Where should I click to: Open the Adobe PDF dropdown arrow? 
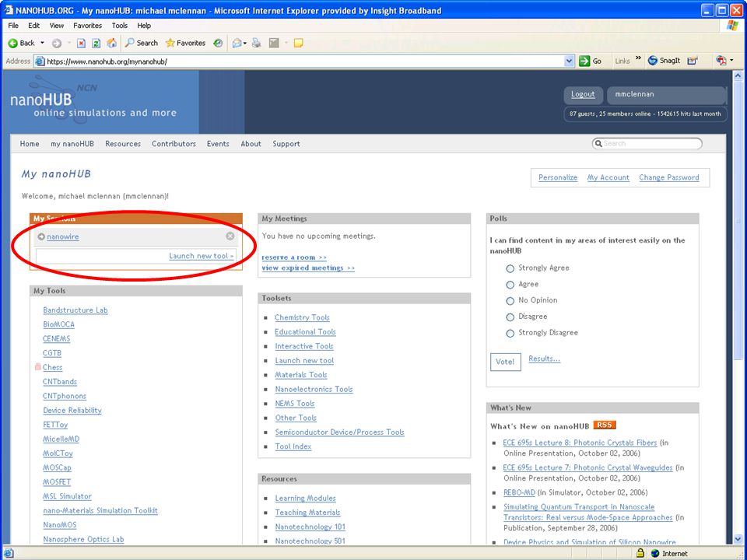[731, 61]
